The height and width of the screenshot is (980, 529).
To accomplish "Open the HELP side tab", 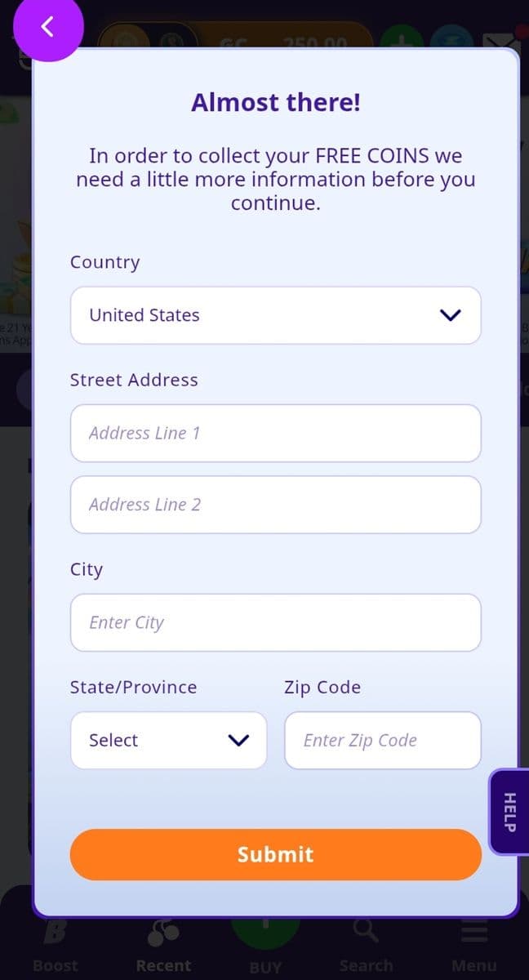I will pyautogui.click(x=508, y=812).
